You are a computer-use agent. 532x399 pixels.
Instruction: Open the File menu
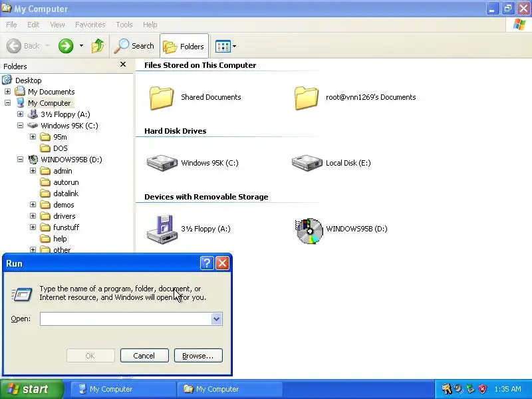[11, 25]
